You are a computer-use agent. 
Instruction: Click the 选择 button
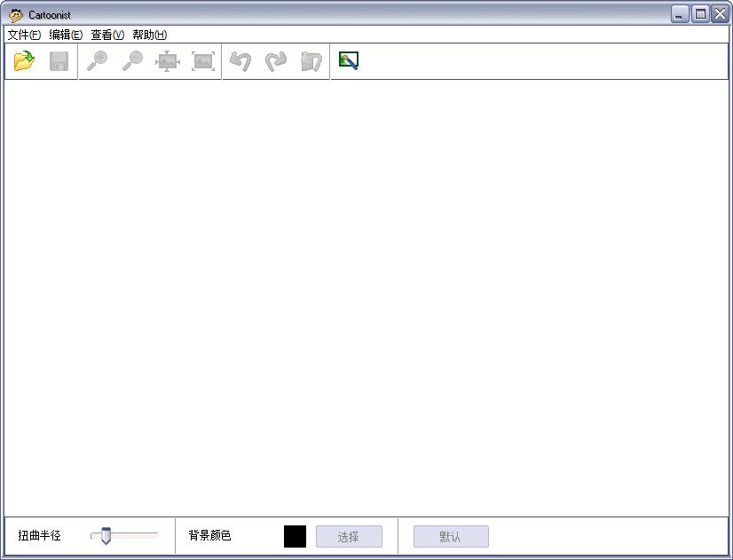coord(349,536)
